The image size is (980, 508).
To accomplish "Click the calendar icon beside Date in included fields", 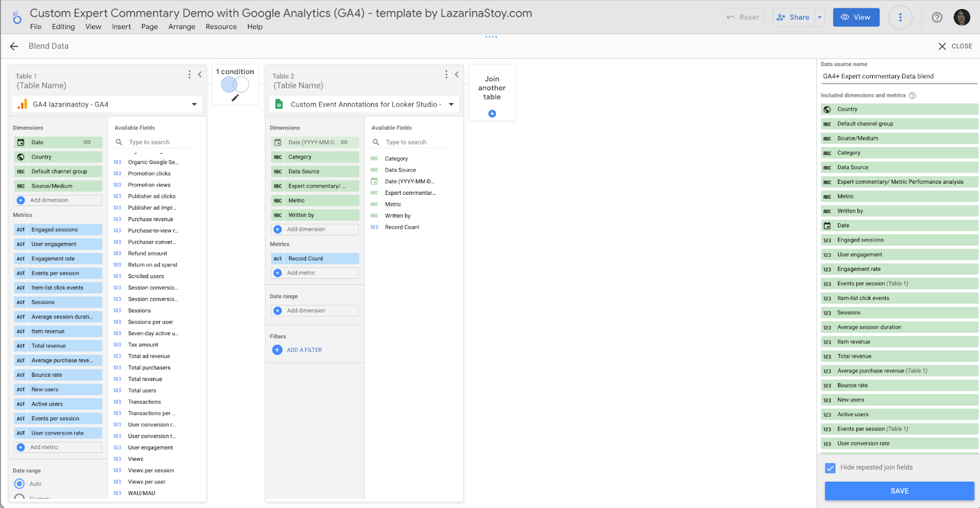I will 827,226.
